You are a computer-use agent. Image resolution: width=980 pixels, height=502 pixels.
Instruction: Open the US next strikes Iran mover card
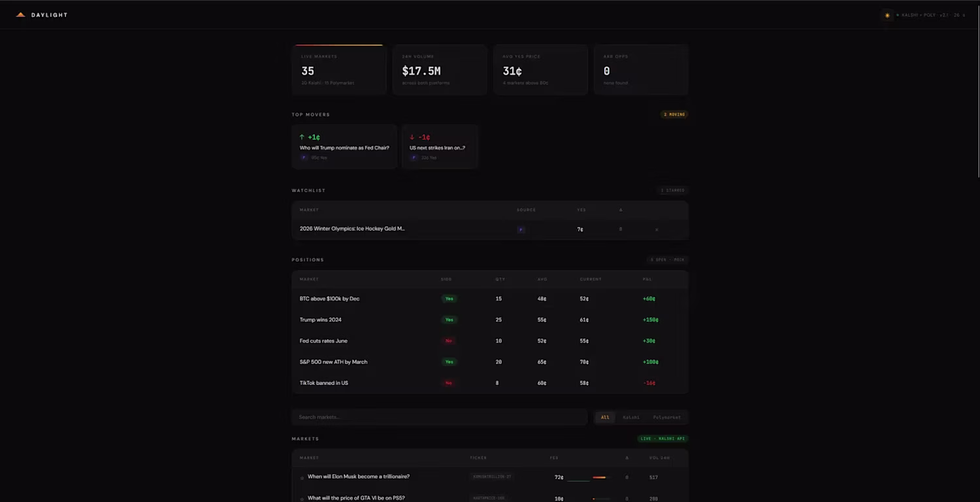tap(440, 146)
